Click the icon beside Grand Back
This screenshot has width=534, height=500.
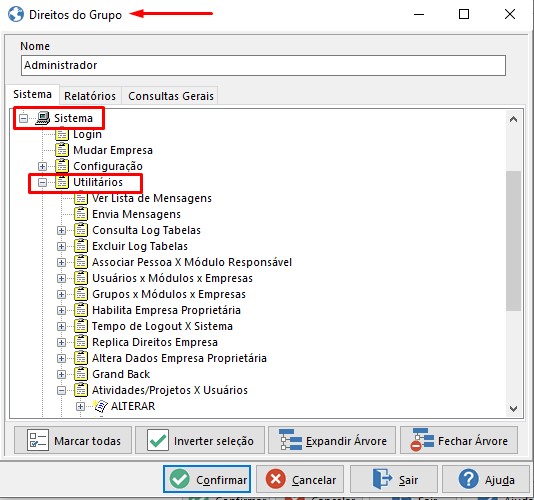(81, 374)
